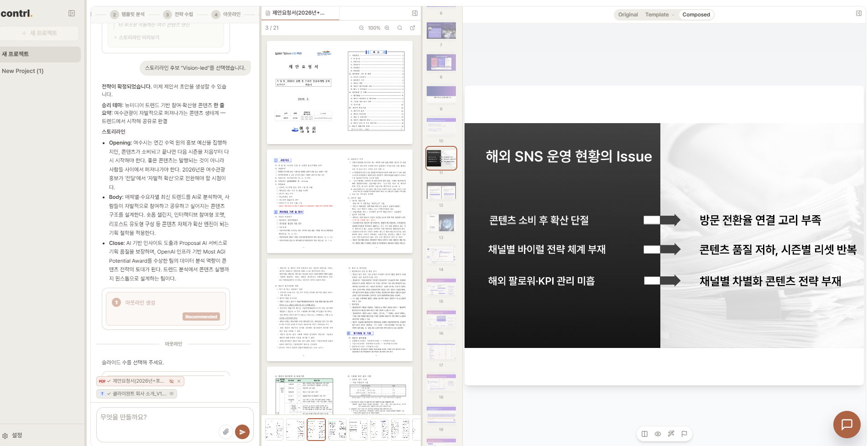Collapse the left sidebar with the panel icon
The width and height of the screenshot is (868, 446).
pos(72,13)
